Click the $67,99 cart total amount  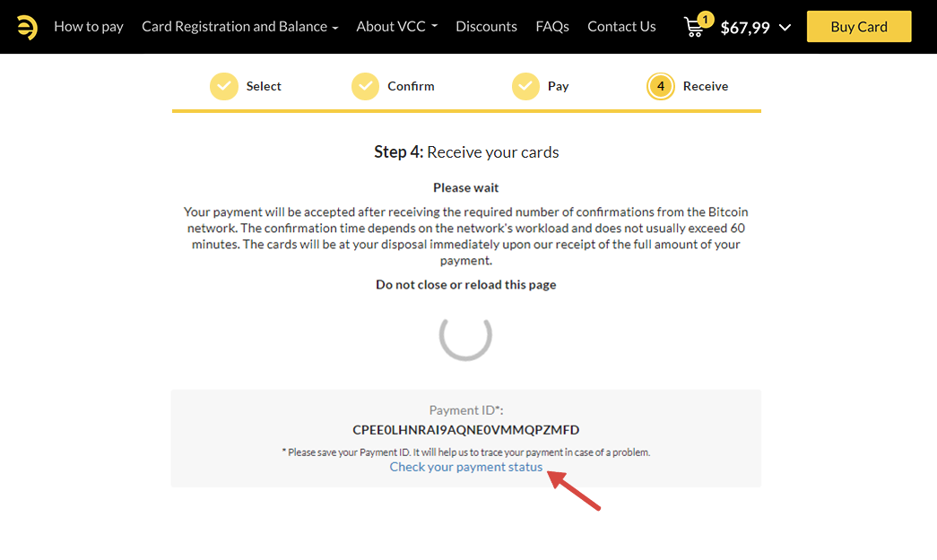745,28
